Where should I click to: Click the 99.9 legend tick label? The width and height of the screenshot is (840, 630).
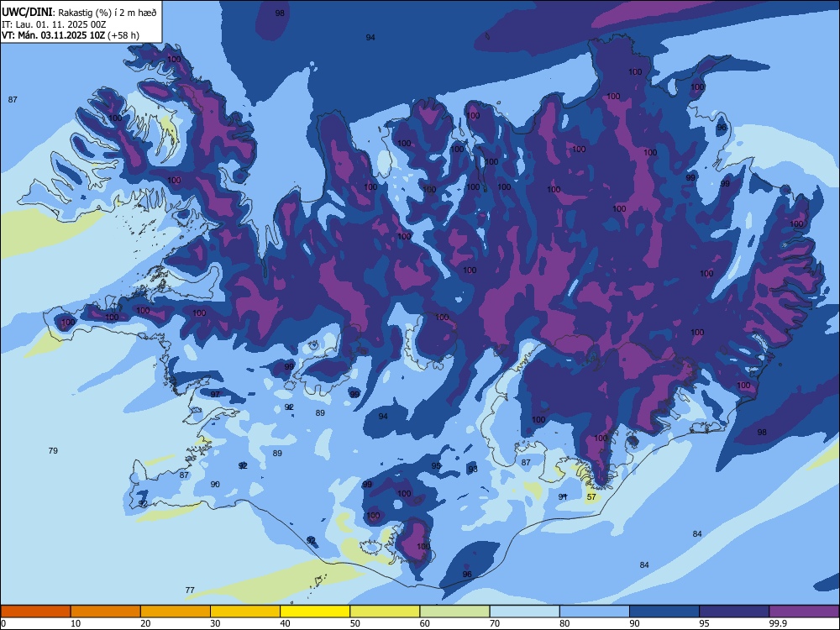pyautogui.click(x=777, y=623)
